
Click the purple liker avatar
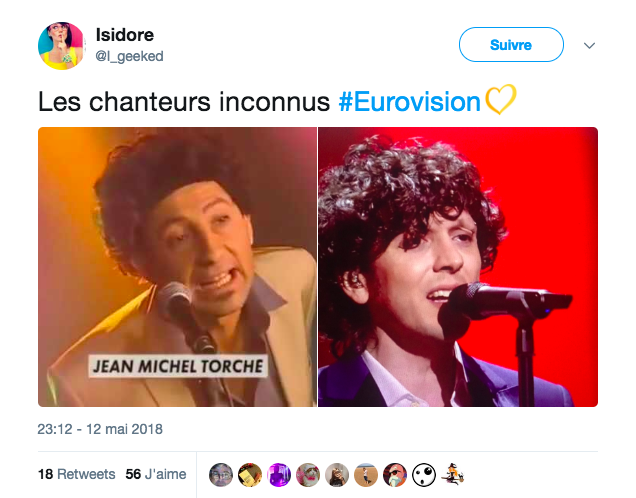coord(279,475)
